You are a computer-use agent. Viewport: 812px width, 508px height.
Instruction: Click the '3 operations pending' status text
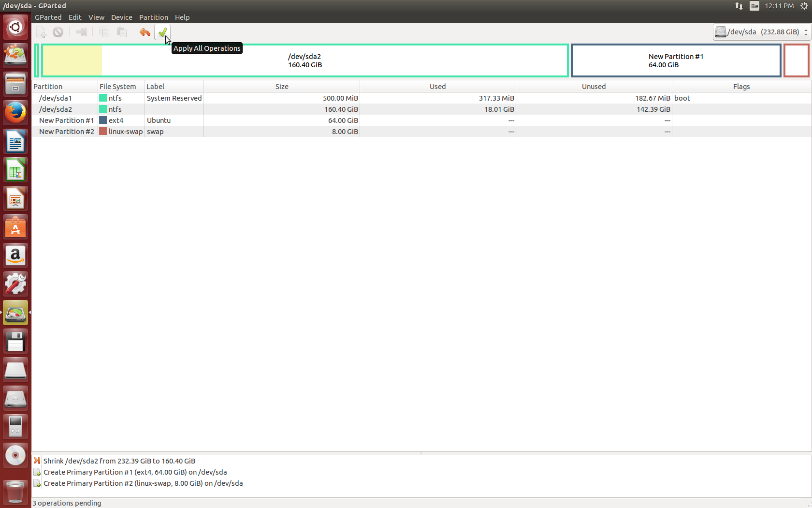coord(67,503)
